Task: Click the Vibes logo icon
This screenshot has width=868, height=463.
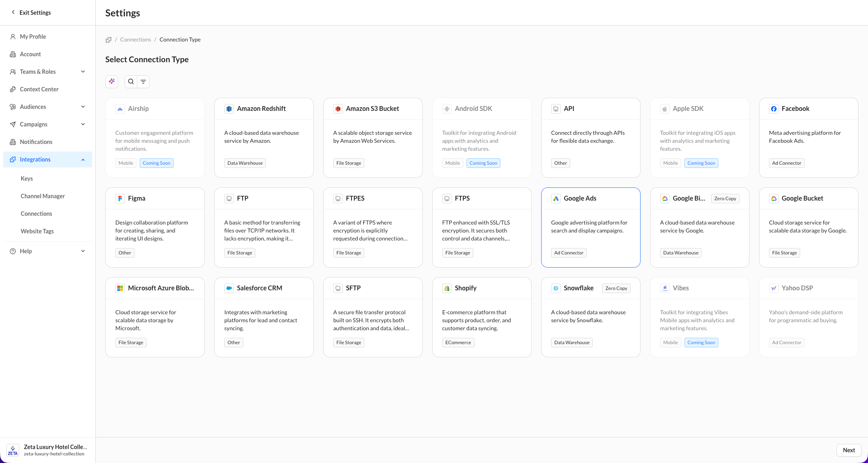Action: 665,288
